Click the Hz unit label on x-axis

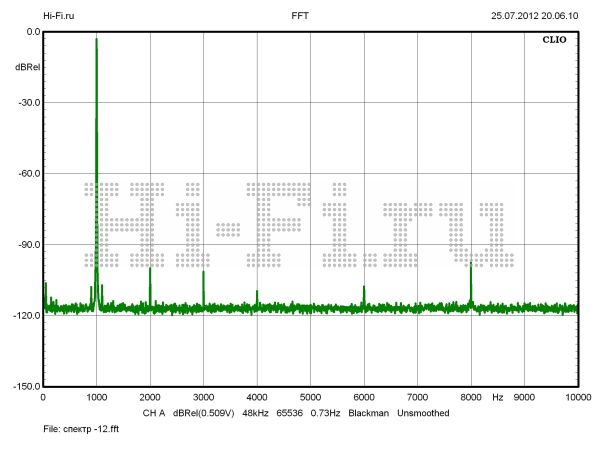point(497,398)
